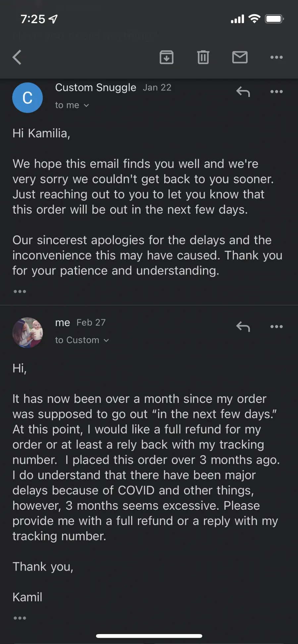Reply to the Custom Snuggle message
This screenshot has height=644, width=298.
(x=243, y=92)
